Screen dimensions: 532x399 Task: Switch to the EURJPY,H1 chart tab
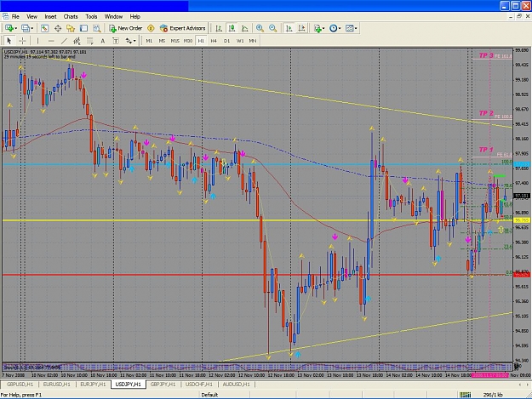[x=93, y=384]
